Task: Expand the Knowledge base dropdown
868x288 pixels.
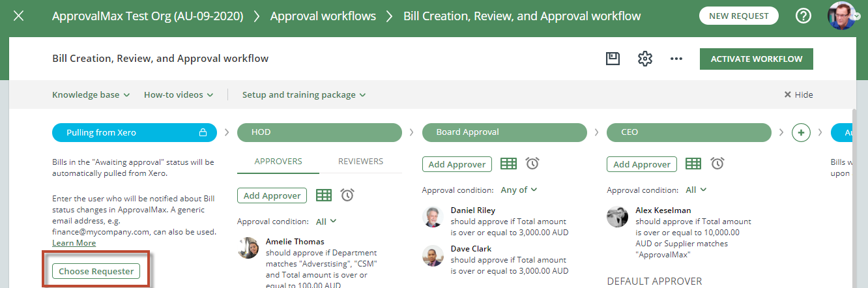Action: click(91, 94)
